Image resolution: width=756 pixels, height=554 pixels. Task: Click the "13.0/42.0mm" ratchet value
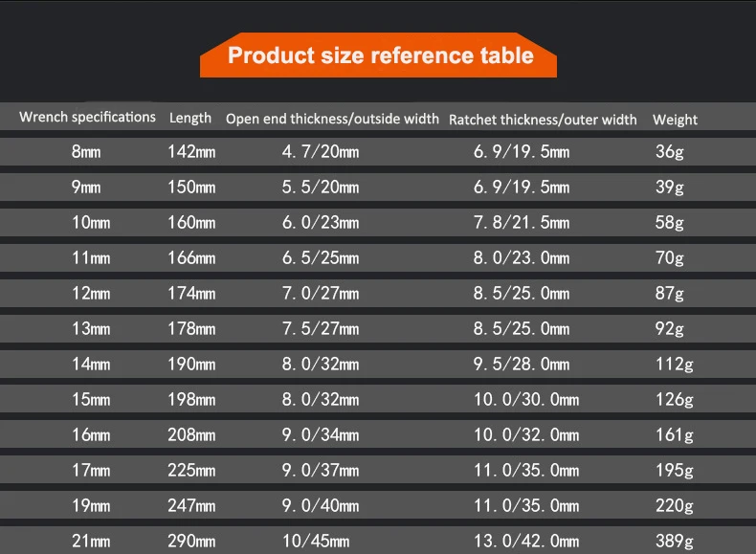click(526, 541)
